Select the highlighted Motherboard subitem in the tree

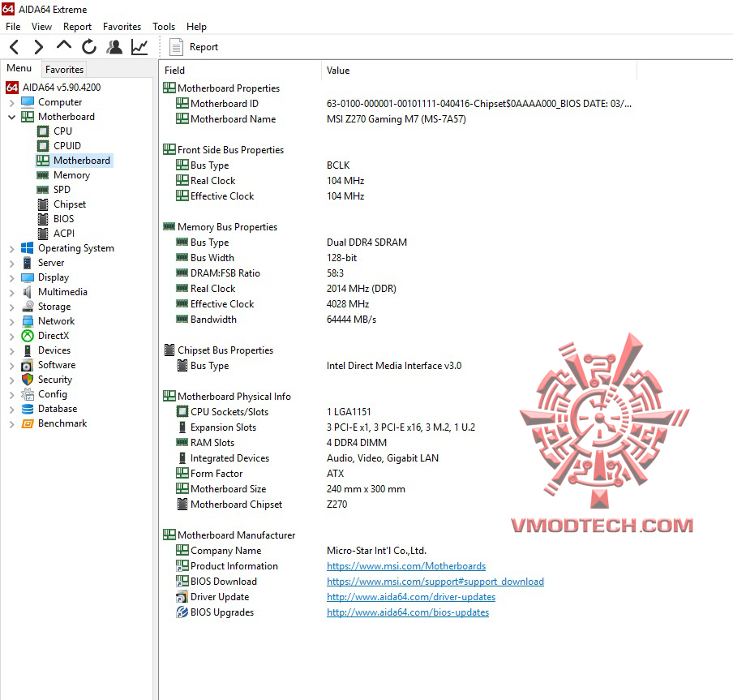pyautogui.click(x=81, y=161)
